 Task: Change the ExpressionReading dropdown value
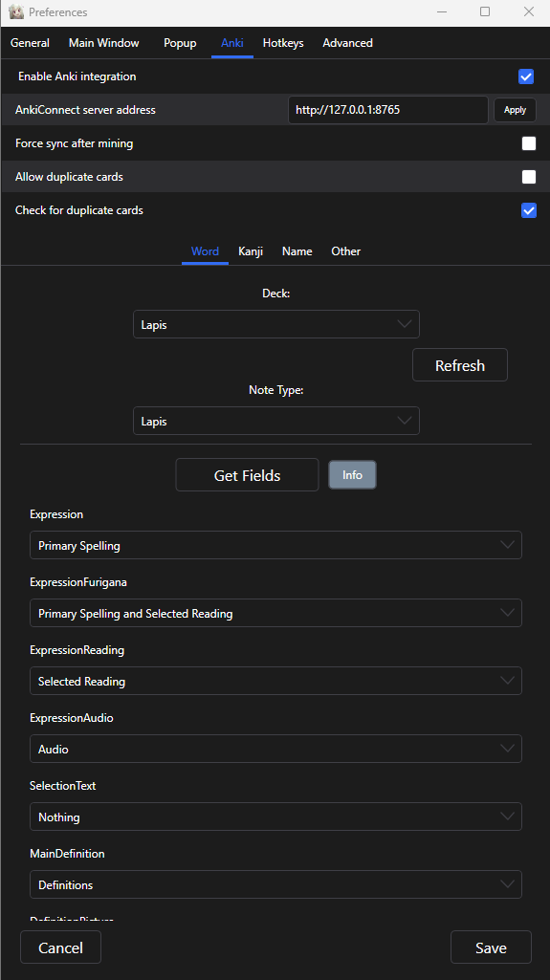275,682
